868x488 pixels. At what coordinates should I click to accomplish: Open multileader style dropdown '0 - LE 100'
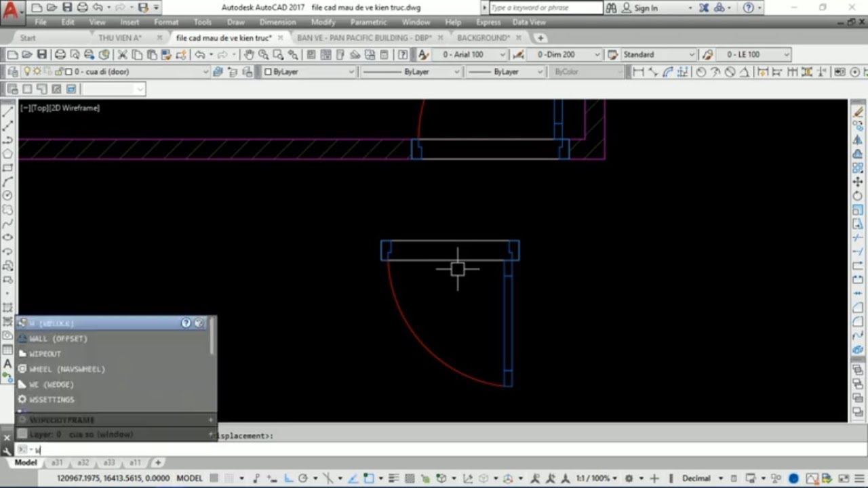754,55
